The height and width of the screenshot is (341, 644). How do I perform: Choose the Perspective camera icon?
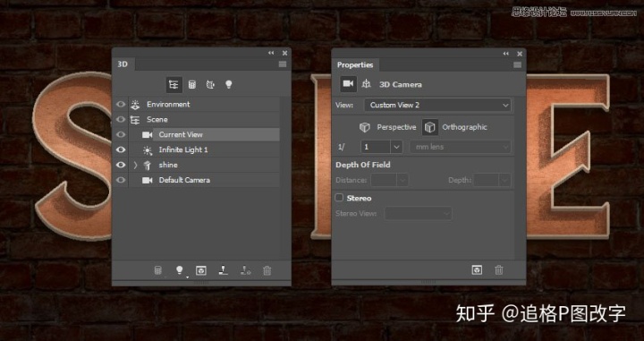(365, 127)
